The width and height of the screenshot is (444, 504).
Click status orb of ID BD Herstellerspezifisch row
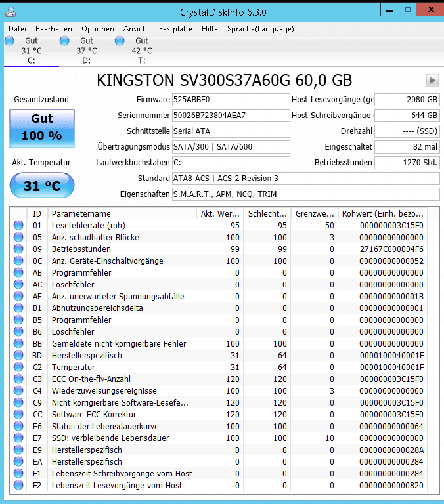click(x=18, y=355)
